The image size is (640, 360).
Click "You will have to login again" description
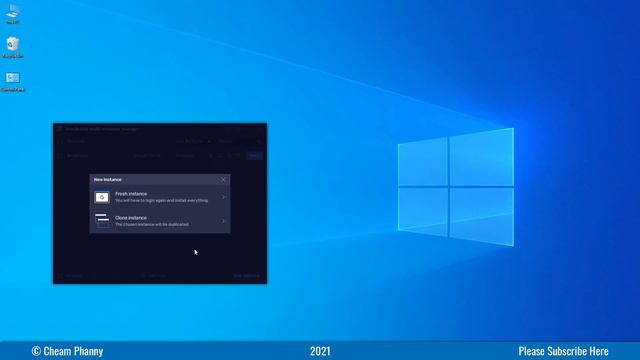(161, 200)
